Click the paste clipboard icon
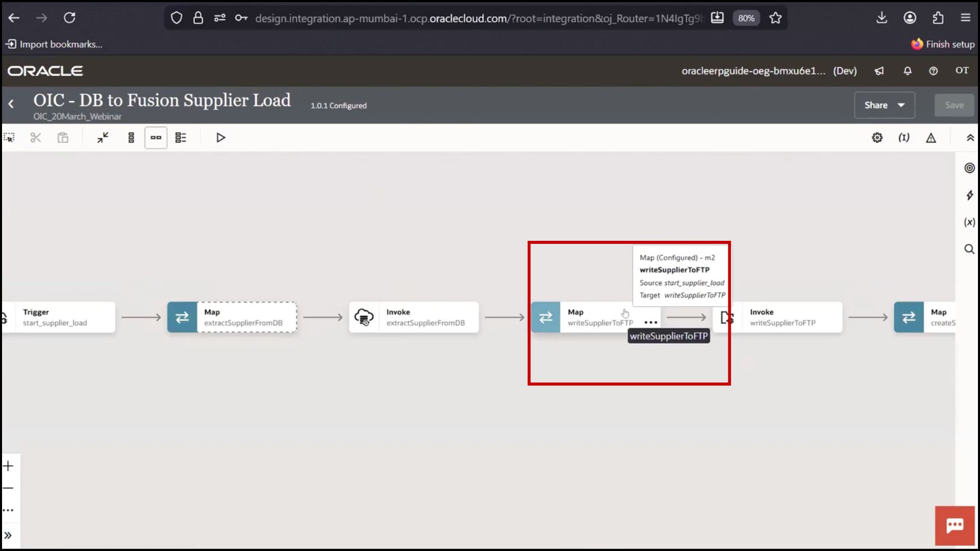This screenshot has width=980, height=551. click(63, 138)
